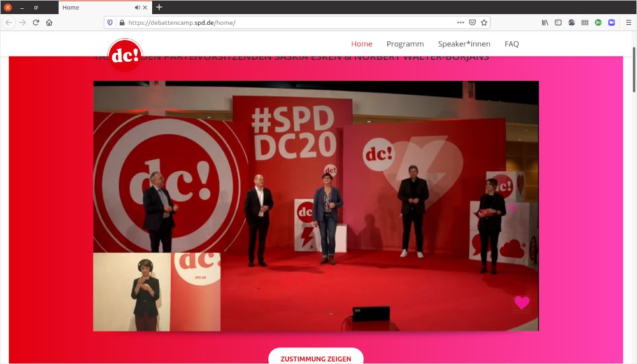Viewport: 637px width, 364px height.
Task: Open the Programm navigation link
Action: point(405,44)
